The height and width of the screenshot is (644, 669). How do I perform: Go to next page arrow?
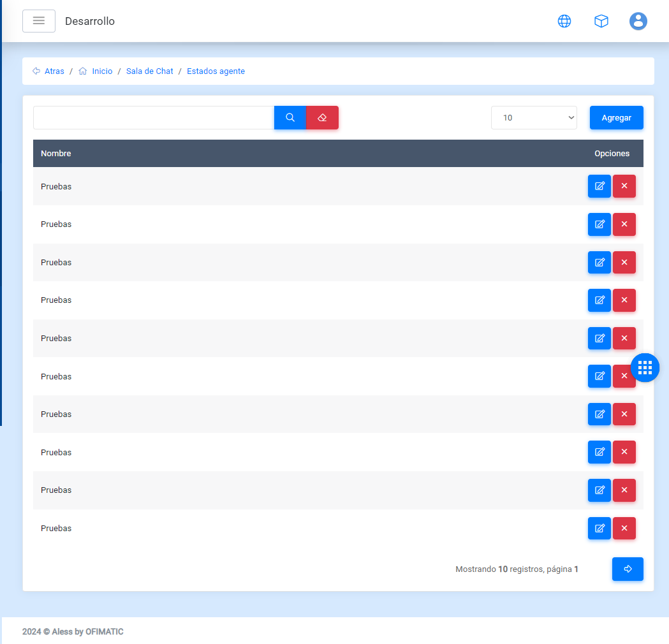628,569
